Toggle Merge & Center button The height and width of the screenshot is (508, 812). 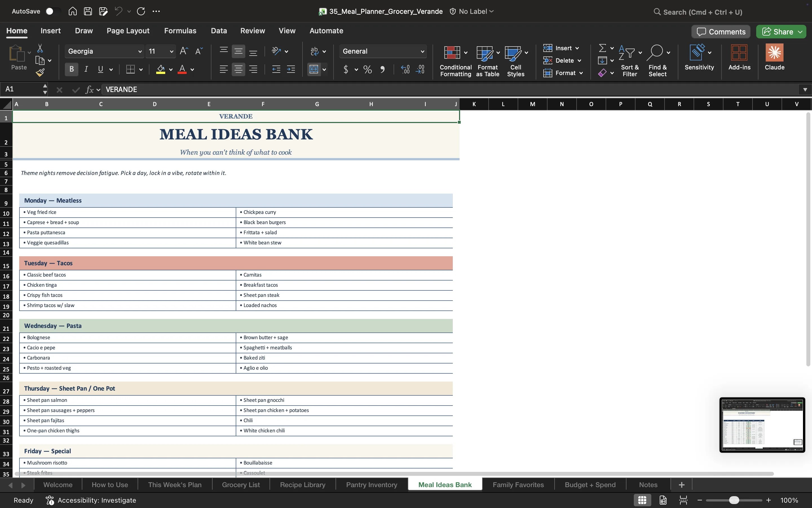[314, 69]
